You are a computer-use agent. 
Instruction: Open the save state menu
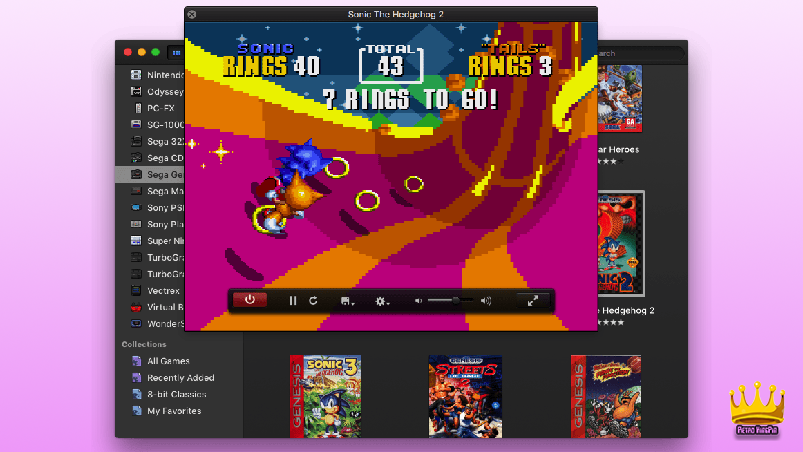coord(347,301)
